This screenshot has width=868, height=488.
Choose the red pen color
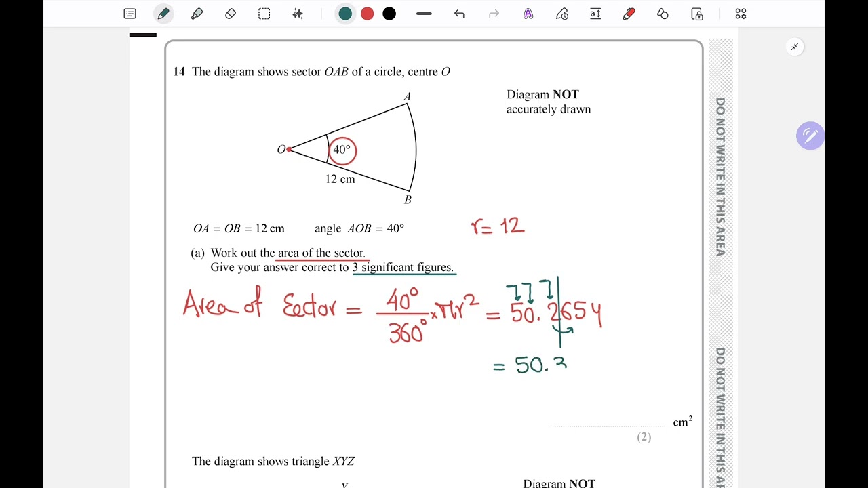[x=368, y=14]
